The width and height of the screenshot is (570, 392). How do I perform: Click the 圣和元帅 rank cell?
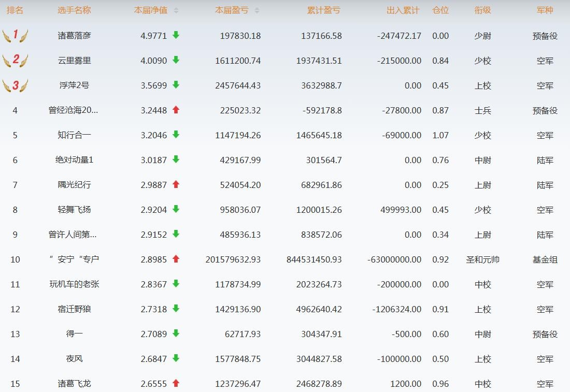point(482,259)
